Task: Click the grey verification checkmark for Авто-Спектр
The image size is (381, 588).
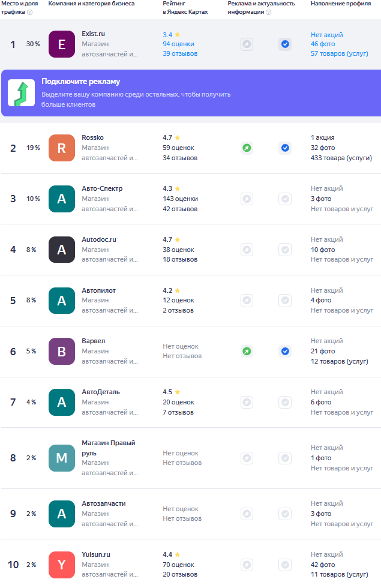Action: [286, 199]
